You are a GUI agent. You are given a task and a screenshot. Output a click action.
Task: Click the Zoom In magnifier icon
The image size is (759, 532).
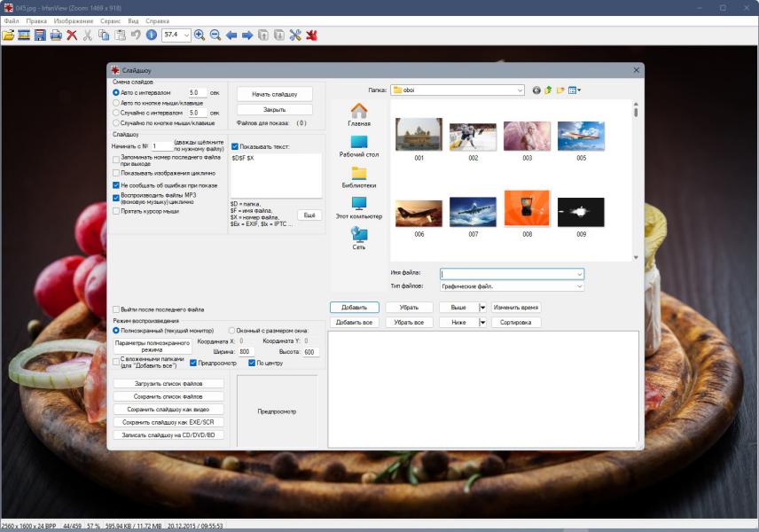tap(200, 35)
